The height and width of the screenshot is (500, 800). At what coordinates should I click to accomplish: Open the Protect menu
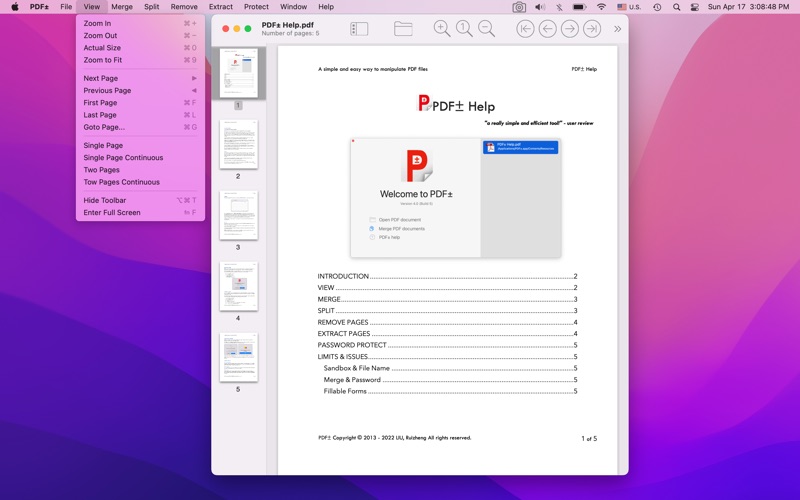click(256, 7)
